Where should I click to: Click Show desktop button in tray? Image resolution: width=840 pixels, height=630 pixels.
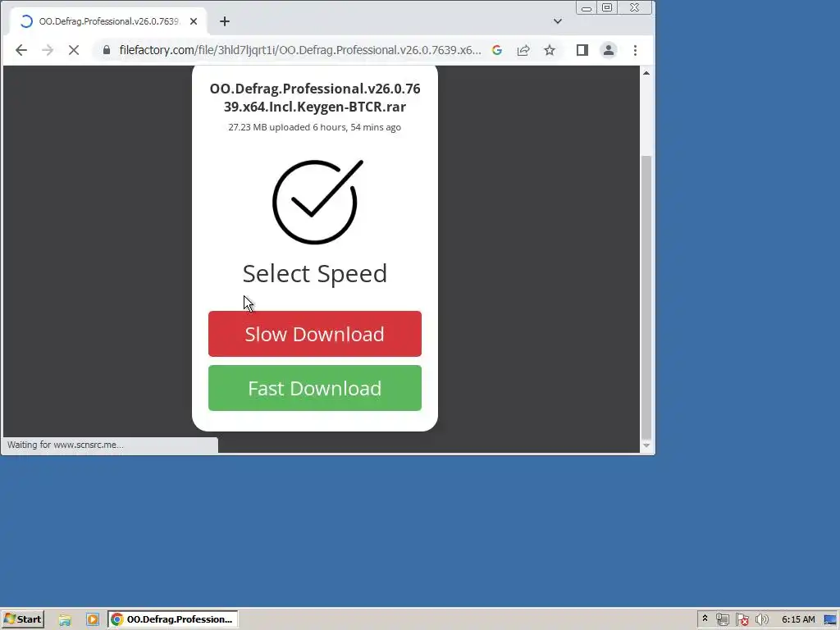pyautogui.click(x=832, y=620)
